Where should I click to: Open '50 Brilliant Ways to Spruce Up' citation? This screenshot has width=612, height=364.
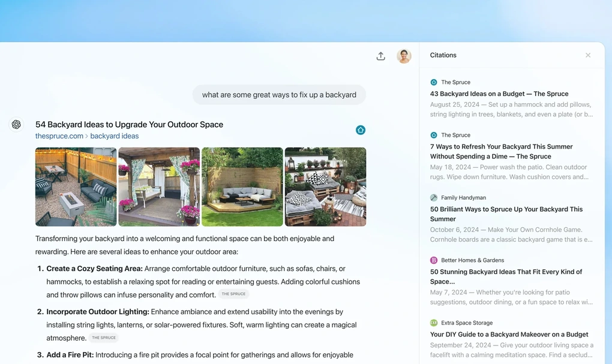point(506,214)
